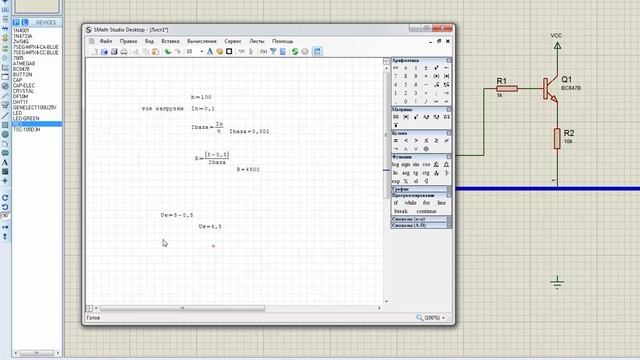Open the Помощь menu

click(282, 41)
